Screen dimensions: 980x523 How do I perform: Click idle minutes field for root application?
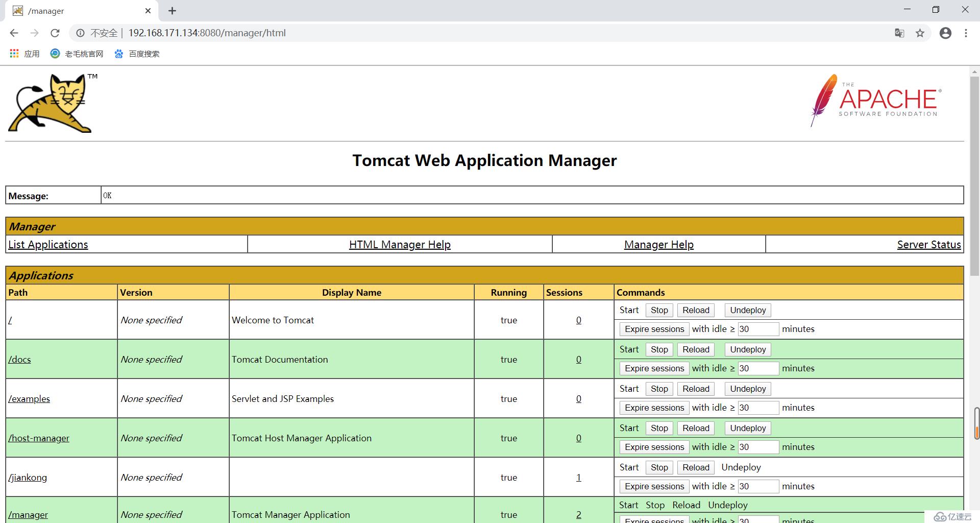click(x=758, y=329)
